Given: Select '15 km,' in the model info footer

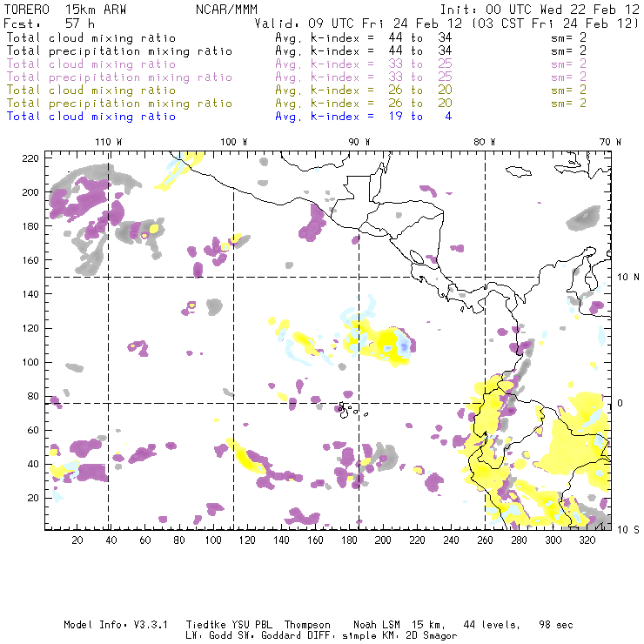Looking at the screenshot, I should coord(428,625).
